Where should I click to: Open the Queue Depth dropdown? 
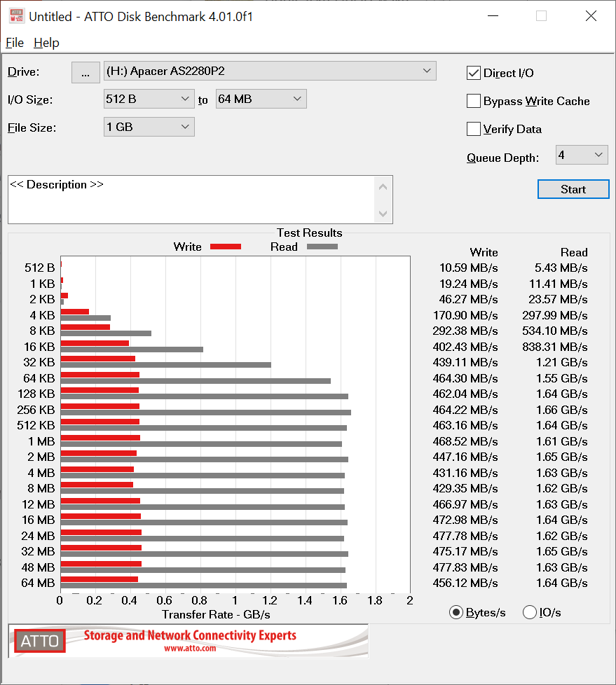click(582, 155)
